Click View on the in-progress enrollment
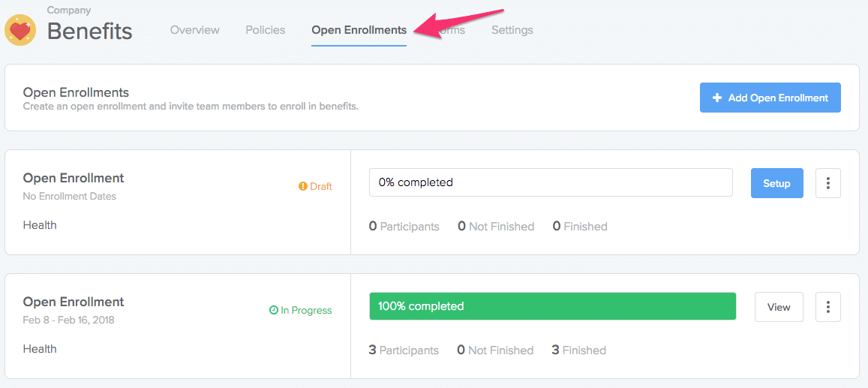The height and width of the screenshot is (388, 868). coord(779,307)
